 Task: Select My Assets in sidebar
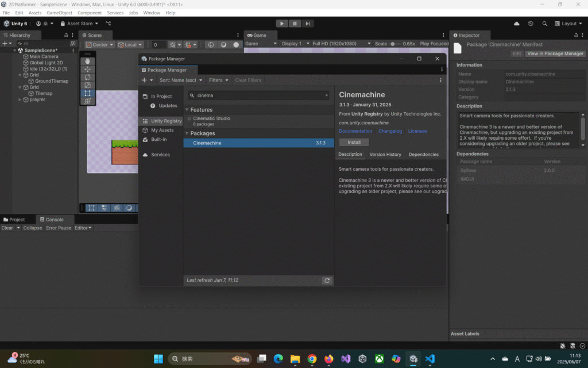pyautogui.click(x=161, y=130)
